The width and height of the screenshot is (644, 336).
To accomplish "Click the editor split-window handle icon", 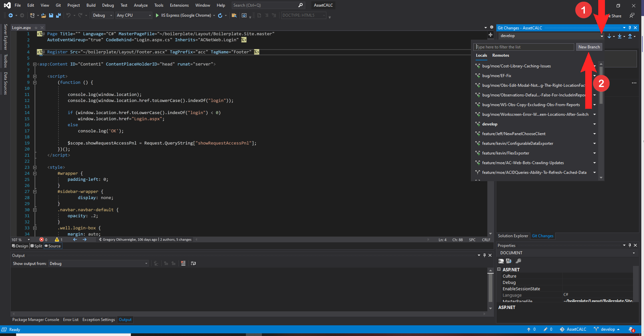I will coord(490,35).
